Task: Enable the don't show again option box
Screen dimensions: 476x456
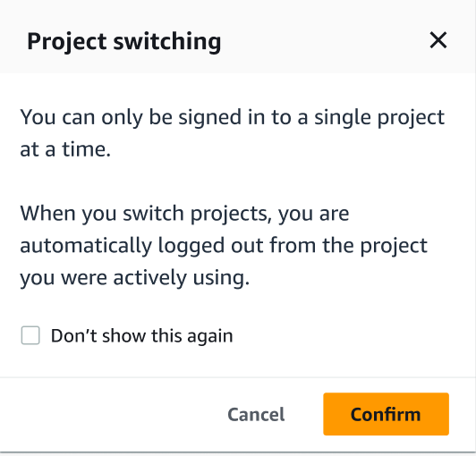Action: click(30, 335)
